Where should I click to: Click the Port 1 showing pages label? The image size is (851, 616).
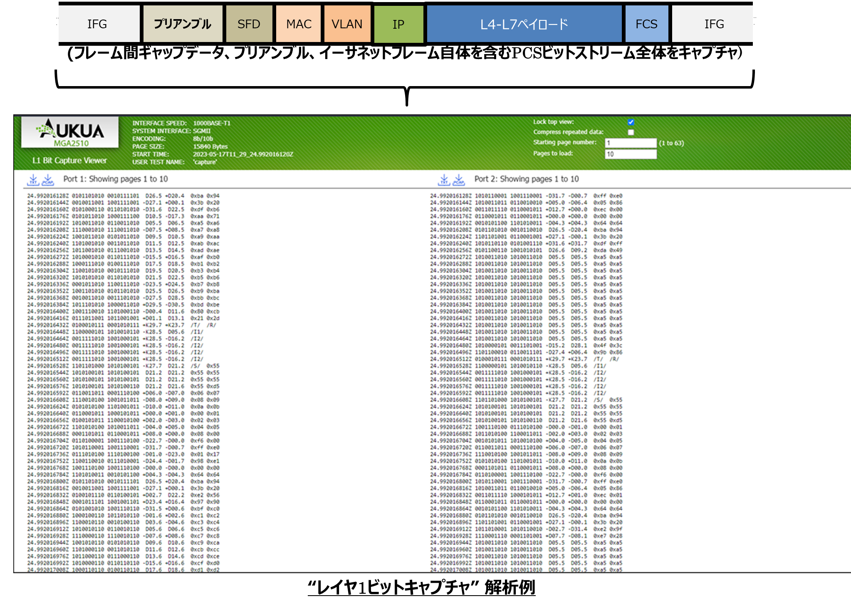pyautogui.click(x=116, y=179)
